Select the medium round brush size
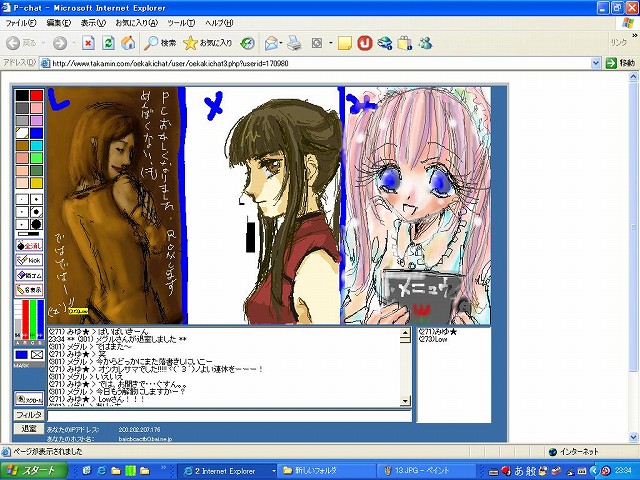The height and width of the screenshot is (480, 640). (x=36, y=212)
